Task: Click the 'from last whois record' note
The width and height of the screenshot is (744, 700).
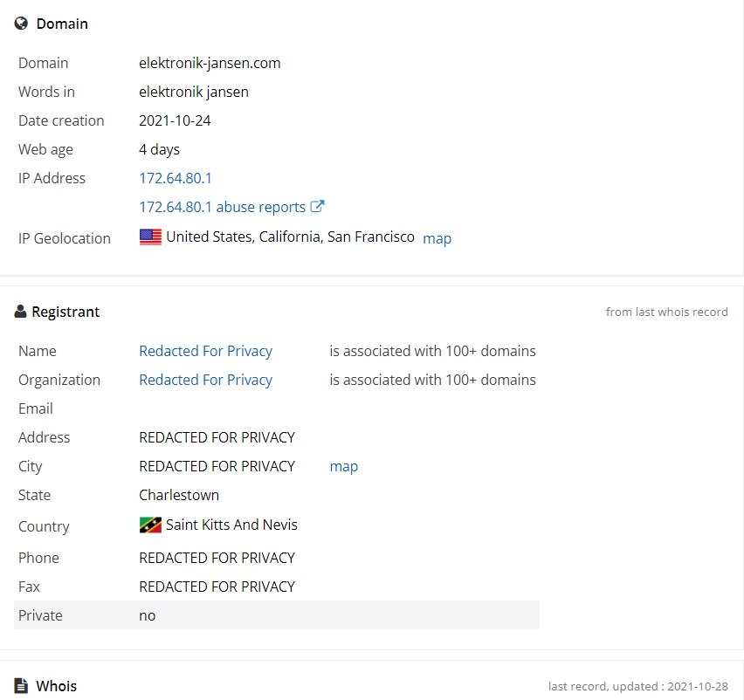Action: [x=666, y=312]
